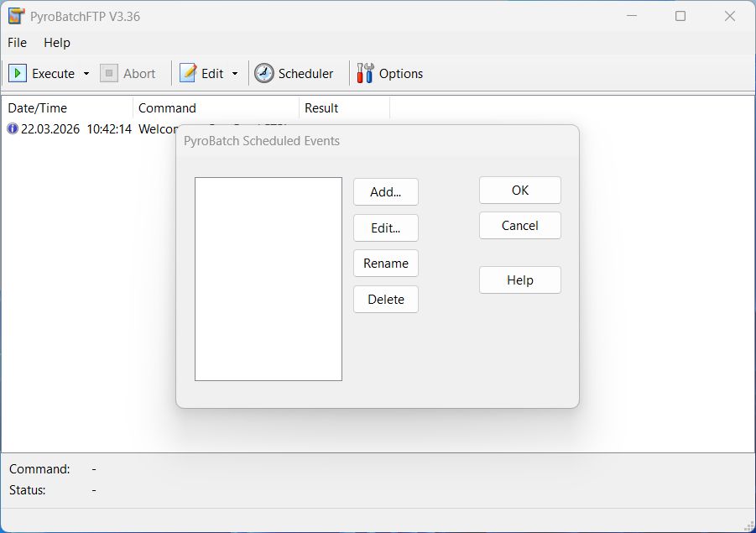The image size is (756, 533).
Task: Open the Help menu in menu bar
Action: [x=57, y=43]
